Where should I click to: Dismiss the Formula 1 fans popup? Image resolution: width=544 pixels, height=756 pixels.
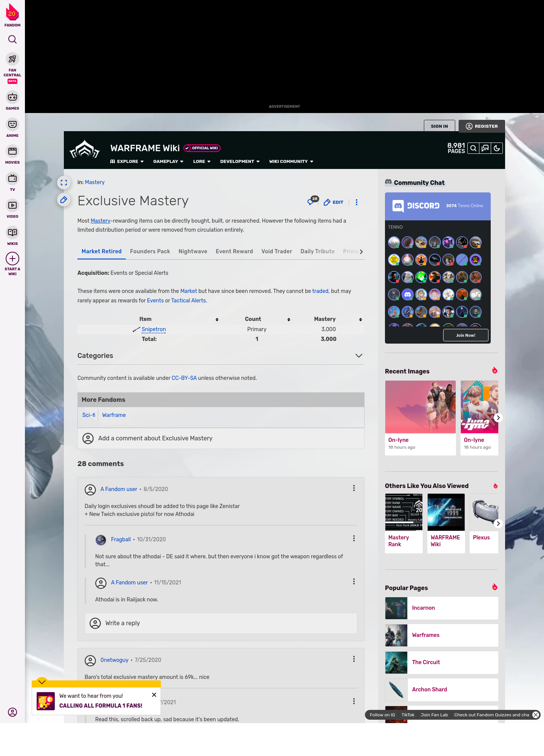pos(154,695)
